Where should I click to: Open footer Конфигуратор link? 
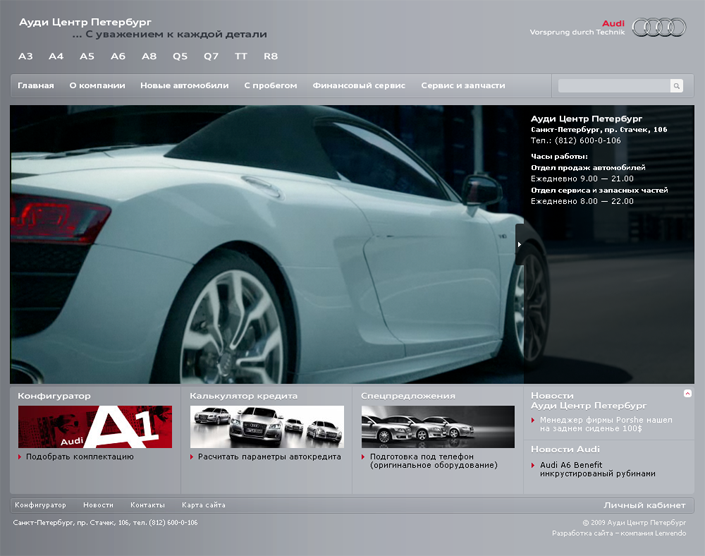(x=40, y=505)
